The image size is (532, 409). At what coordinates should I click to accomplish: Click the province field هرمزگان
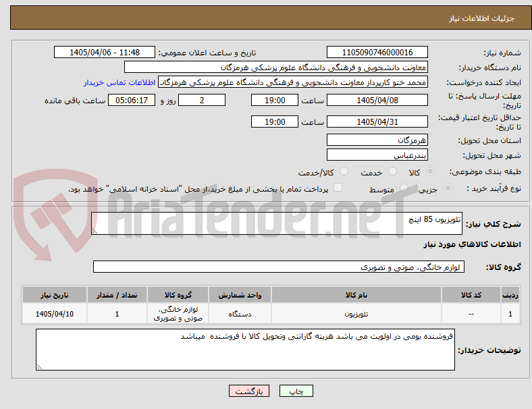[377, 140]
